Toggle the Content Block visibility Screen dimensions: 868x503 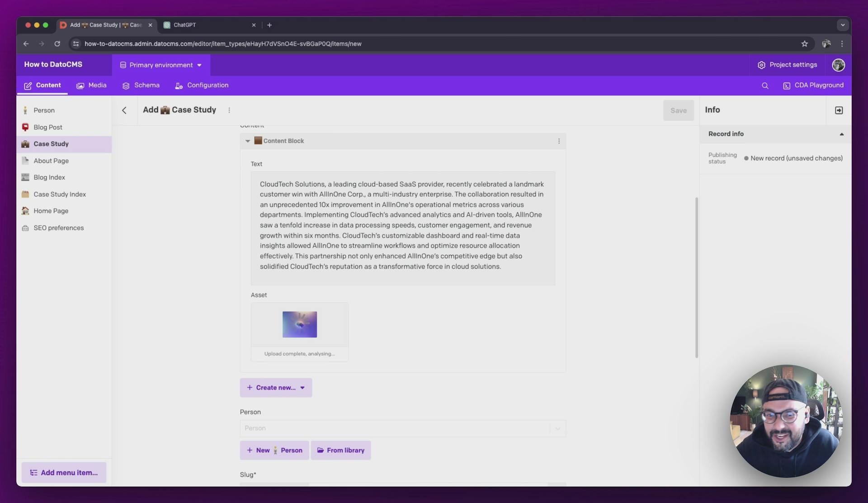pos(247,141)
